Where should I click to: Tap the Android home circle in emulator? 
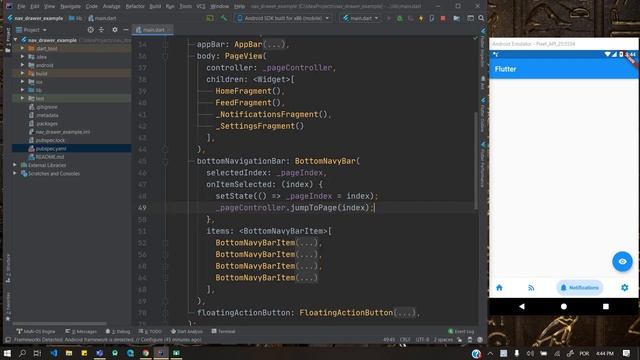[564, 306]
